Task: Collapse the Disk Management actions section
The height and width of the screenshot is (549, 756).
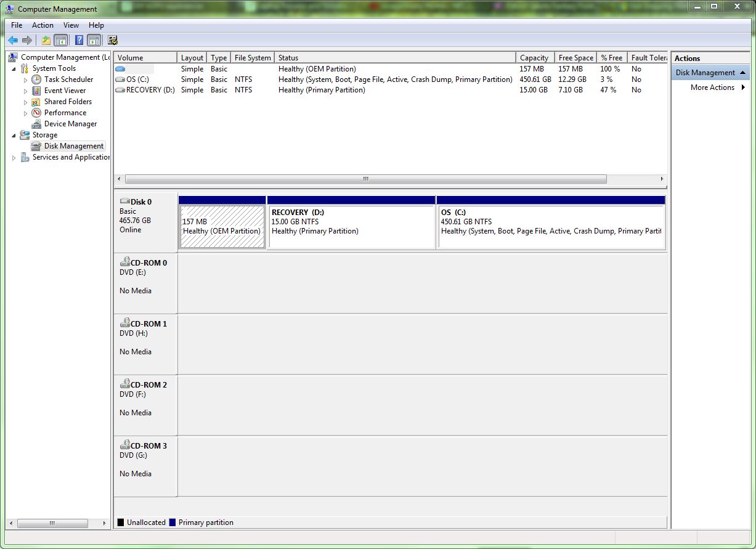Action: 743,73
